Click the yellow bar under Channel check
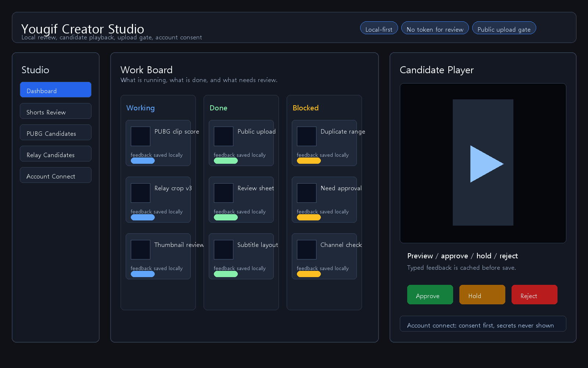Image resolution: width=588 pixels, height=368 pixels. [309, 274]
